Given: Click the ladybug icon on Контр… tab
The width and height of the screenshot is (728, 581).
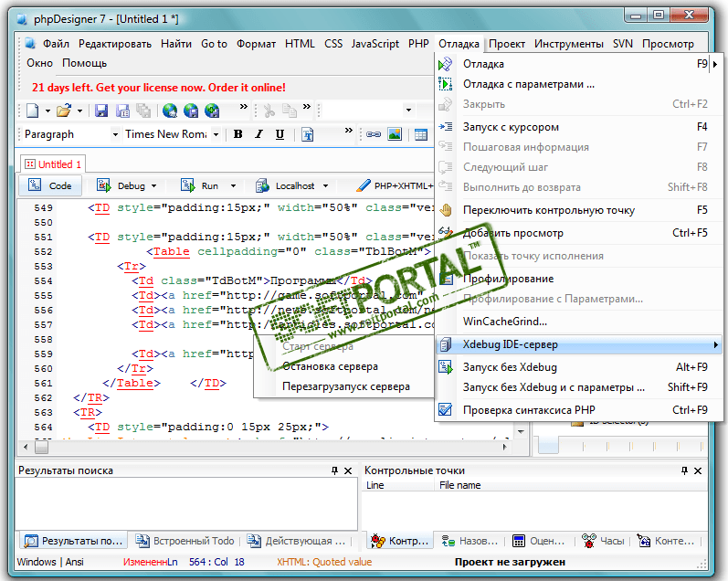Looking at the screenshot, I should click(378, 541).
